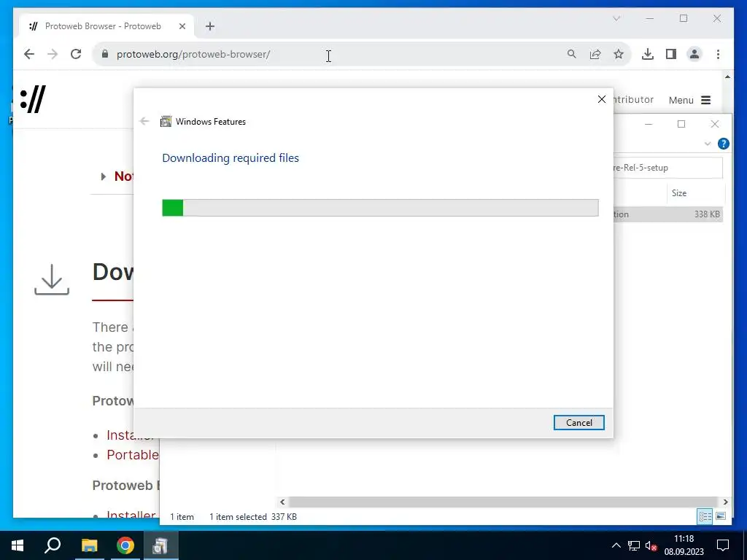Image resolution: width=747 pixels, height=560 pixels.
Task: Go back in Chrome browser
Action: pyautogui.click(x=29, y=54)
